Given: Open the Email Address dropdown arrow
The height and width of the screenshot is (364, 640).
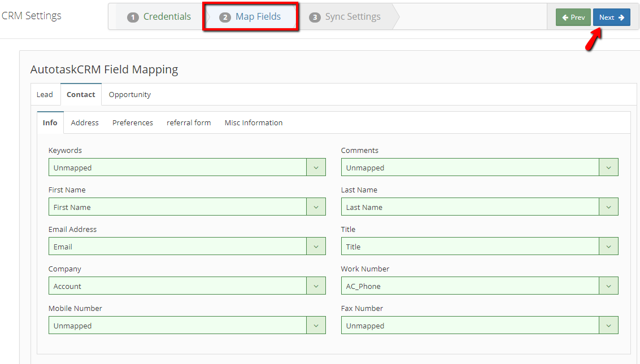Looking at the screenshot, I should coord(316,246).
